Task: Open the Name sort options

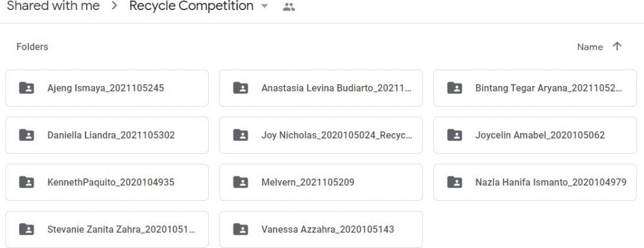Action: 590,46
